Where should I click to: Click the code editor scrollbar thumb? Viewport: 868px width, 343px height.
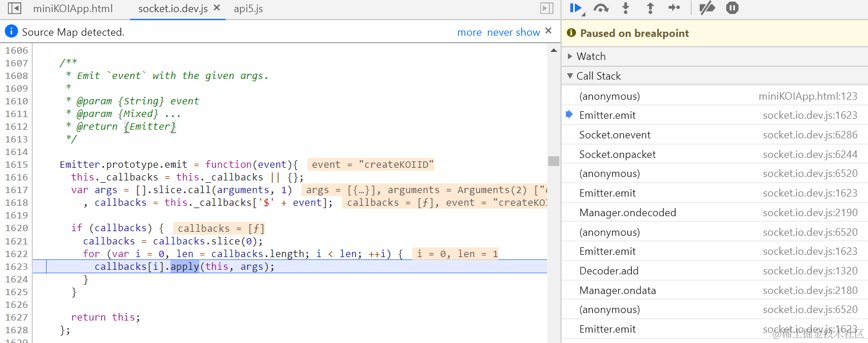(554, 161)
